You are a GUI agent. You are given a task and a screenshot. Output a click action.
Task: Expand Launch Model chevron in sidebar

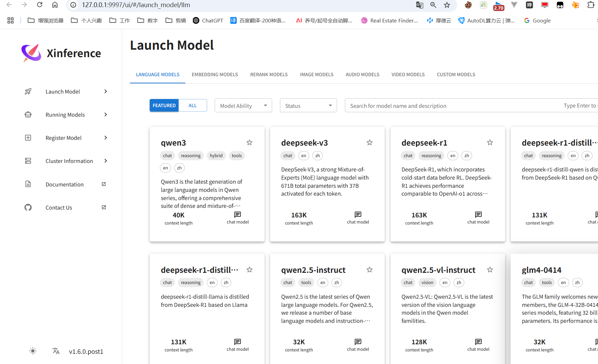[105, 91]
